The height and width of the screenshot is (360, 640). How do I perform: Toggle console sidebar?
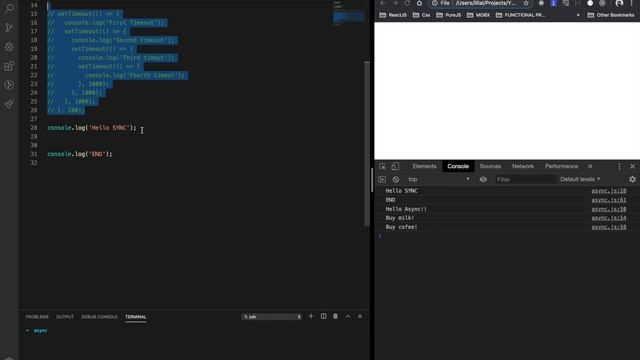(382, 180)
